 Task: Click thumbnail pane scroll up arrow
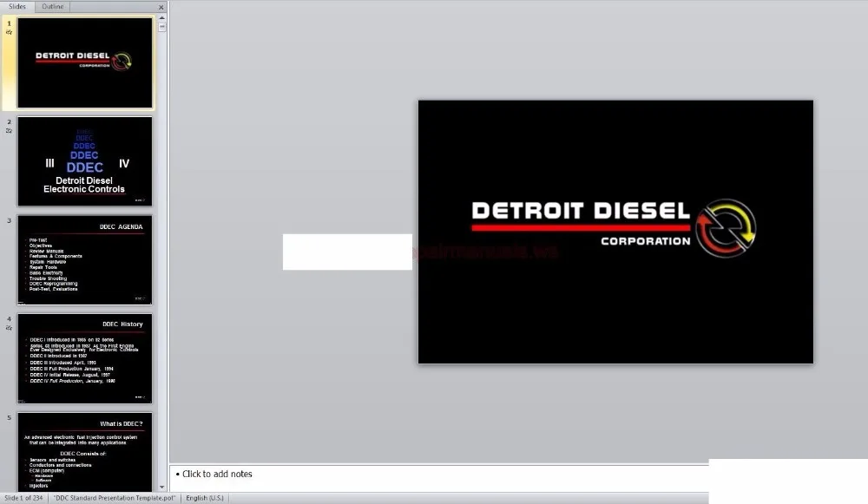coord(162,17)
